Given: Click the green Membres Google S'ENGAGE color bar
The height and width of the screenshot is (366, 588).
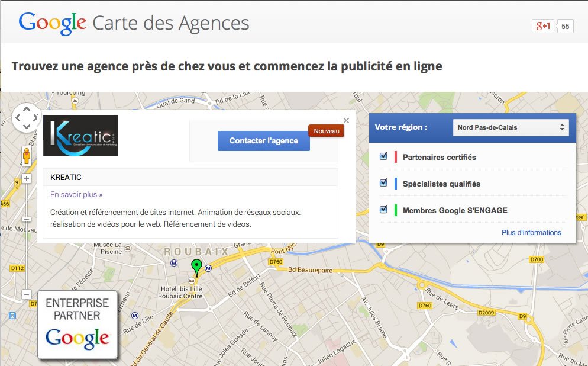Looking at the screenshot, I should [x=396, y=210].
